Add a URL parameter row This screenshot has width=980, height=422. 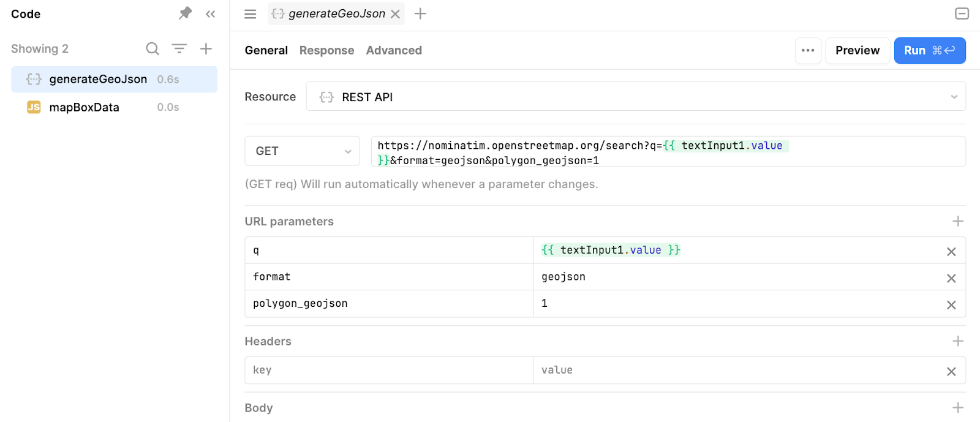pyautogui.click(x=958, y=221)
